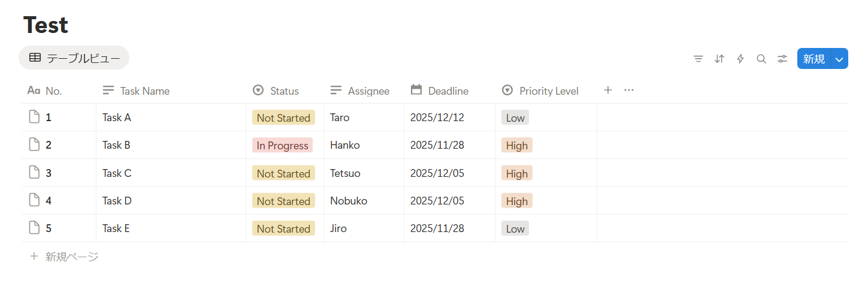Open the Deadline column header
The height and width of the screenshot is (286, 868).
click(449, 91)
